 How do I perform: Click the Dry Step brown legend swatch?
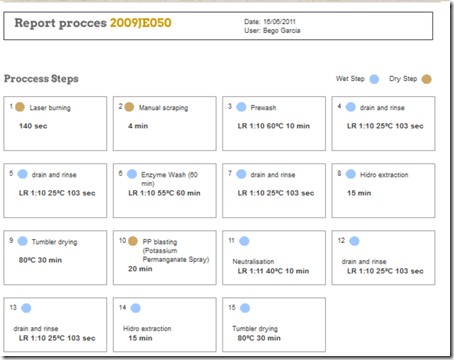(x=426, y=79)
